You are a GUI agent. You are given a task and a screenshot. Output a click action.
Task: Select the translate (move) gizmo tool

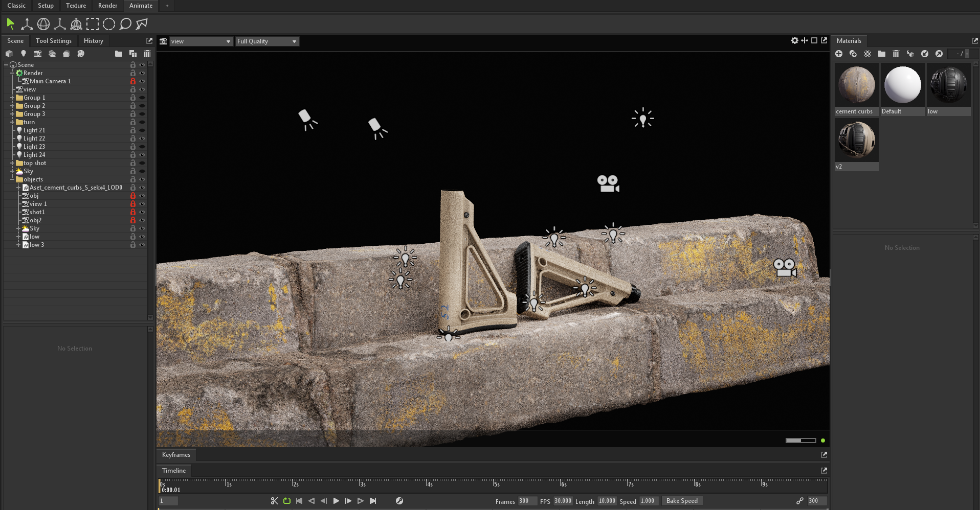[x=27, y=24]
